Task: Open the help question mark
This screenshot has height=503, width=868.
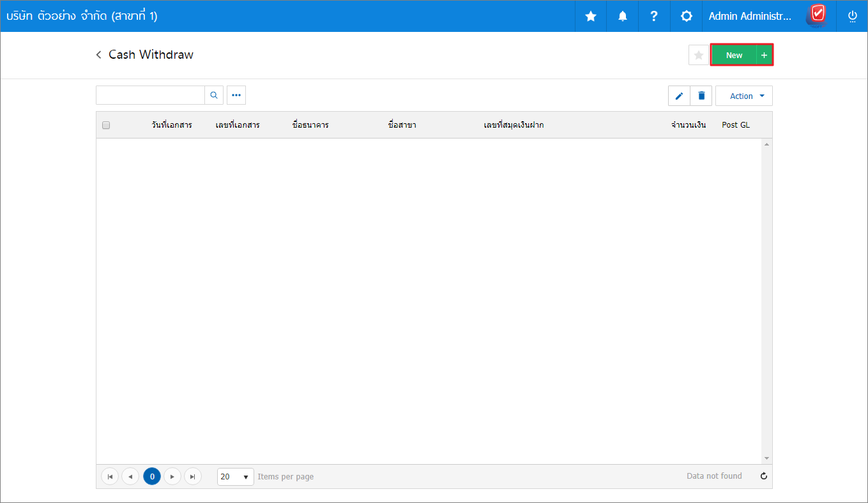Action: click(x=654, y=16)
